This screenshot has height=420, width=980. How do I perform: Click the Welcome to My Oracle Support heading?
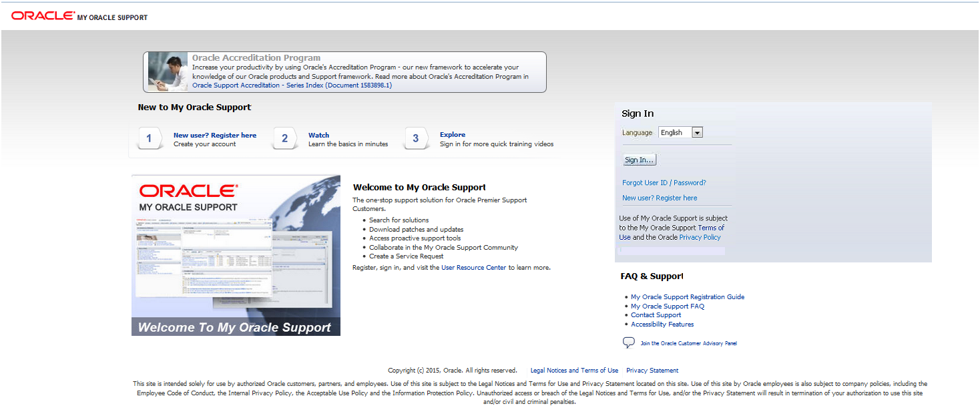coord(419,188)
